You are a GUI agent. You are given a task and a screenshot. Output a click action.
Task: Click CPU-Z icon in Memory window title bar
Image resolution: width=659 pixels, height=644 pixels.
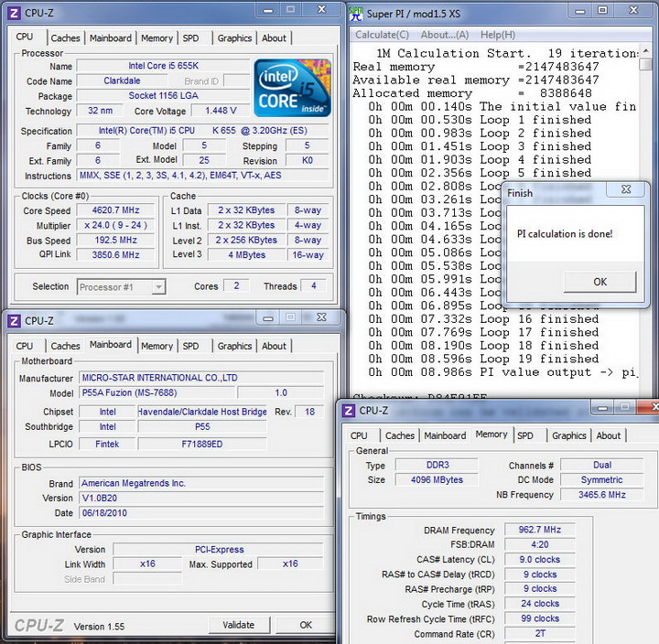(x=349, y=411)
